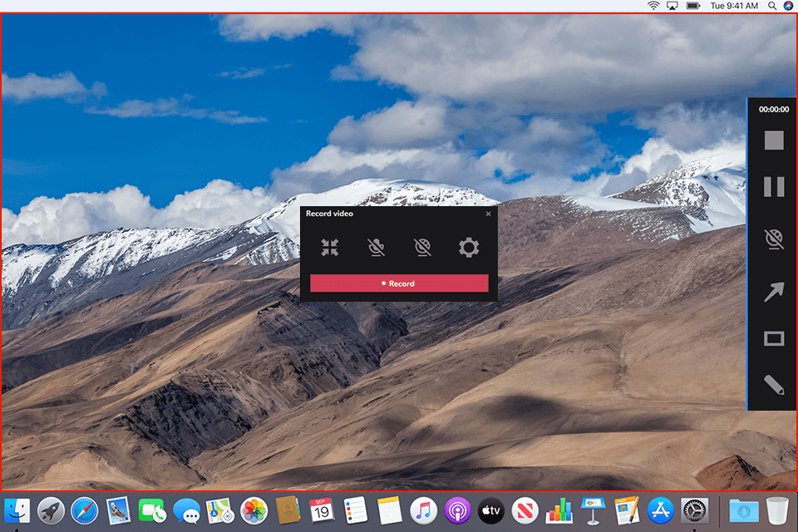Open the AirPlay menu bar icon
The image size is (798, 532).
coord(672,6)
